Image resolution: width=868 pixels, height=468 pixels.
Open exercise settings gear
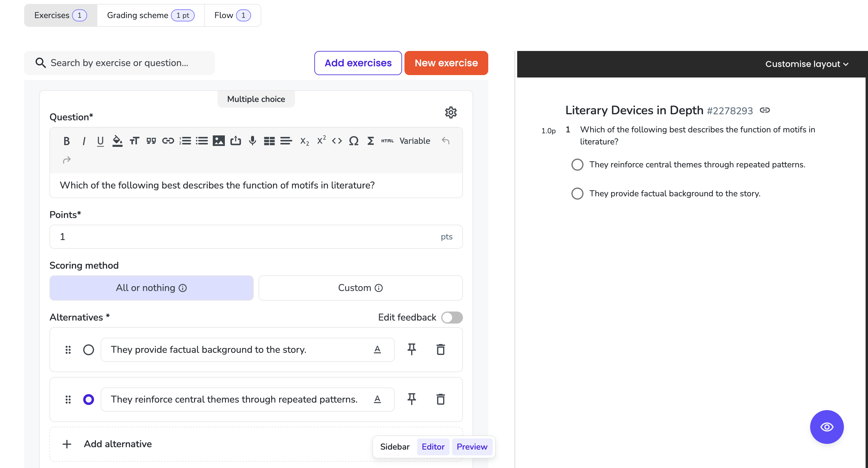coord(451,112)
